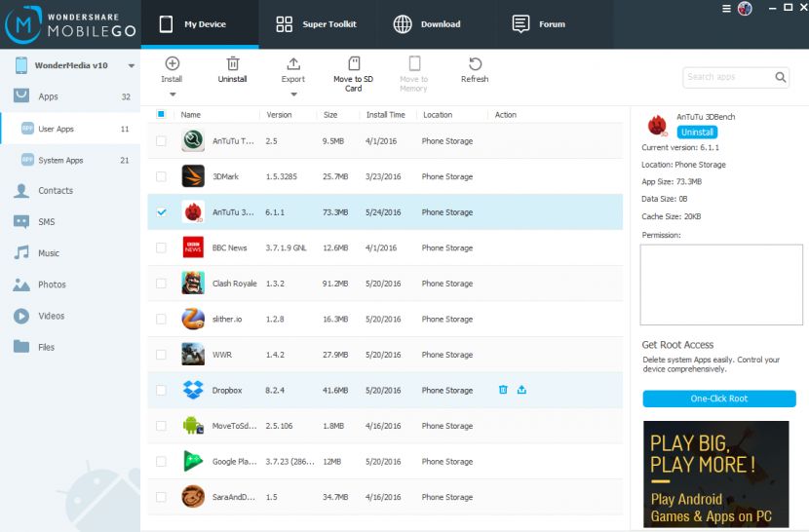This screenshot has width=809, height=532.
Task: Click the blue Uninstall button in details panel
Action: click(697, 133)
